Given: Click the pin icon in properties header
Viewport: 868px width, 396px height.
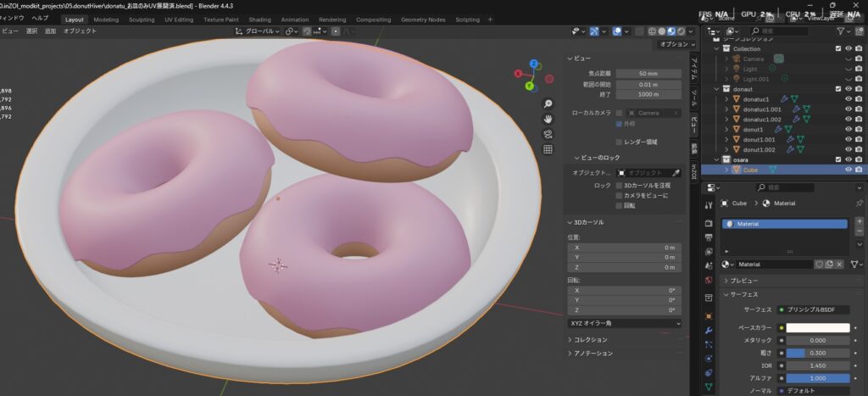Looking at the screenshot, I should point(860,204).
